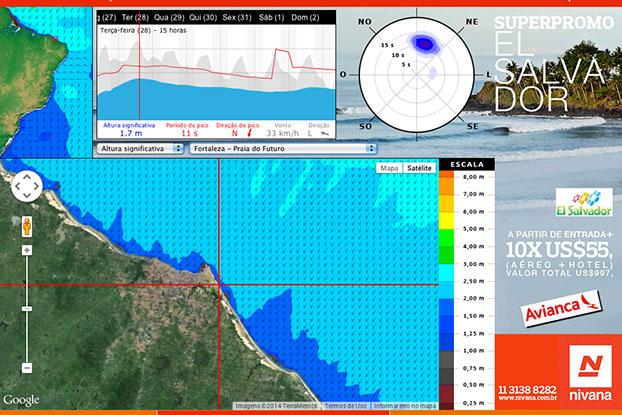
Task: Select the Qui (30) day tab
Action: coord(203,17)
